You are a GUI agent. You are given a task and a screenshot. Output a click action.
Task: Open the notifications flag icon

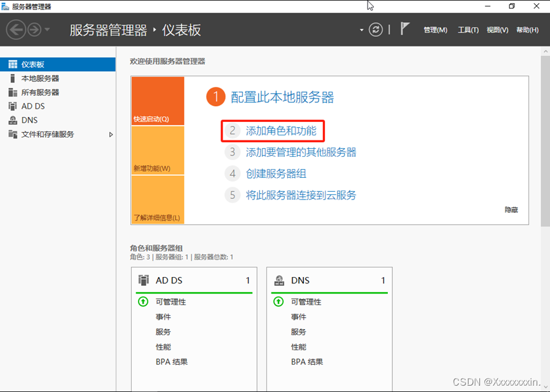pos(405,29)
